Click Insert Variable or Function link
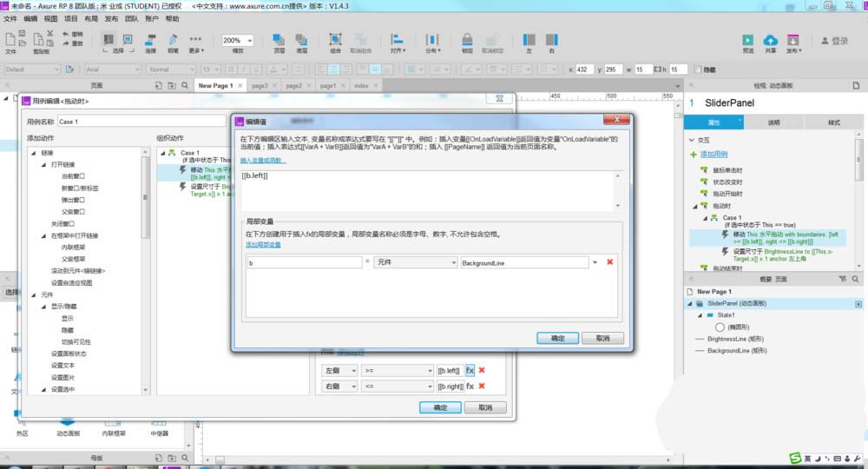This screenshot has width=868, height=469. (263, 161)
